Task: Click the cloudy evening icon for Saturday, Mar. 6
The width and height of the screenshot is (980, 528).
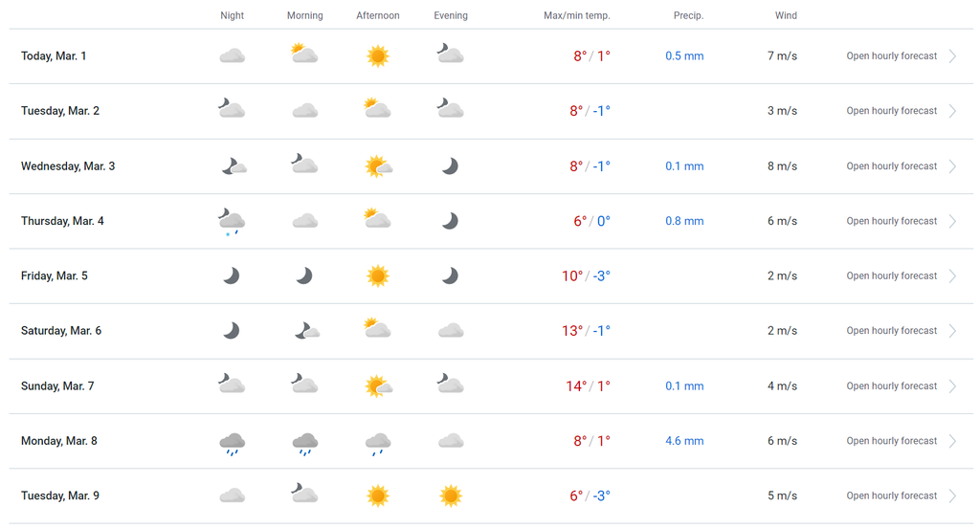Action: pos(451,331)
